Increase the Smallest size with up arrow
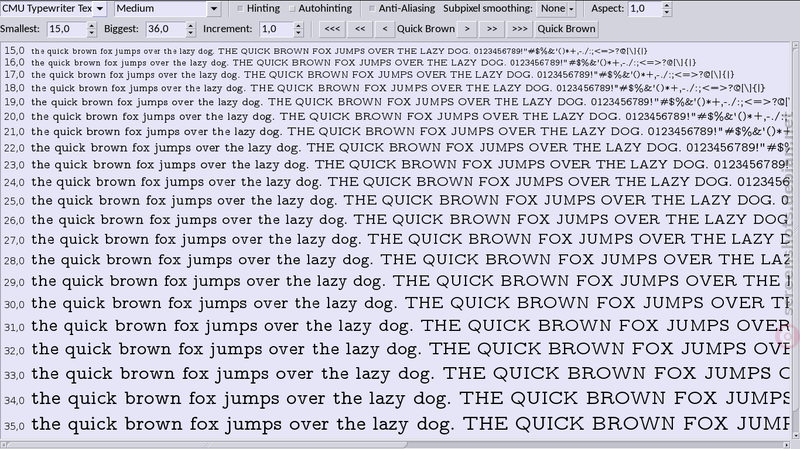800x449 pixels. coord(91,26)
